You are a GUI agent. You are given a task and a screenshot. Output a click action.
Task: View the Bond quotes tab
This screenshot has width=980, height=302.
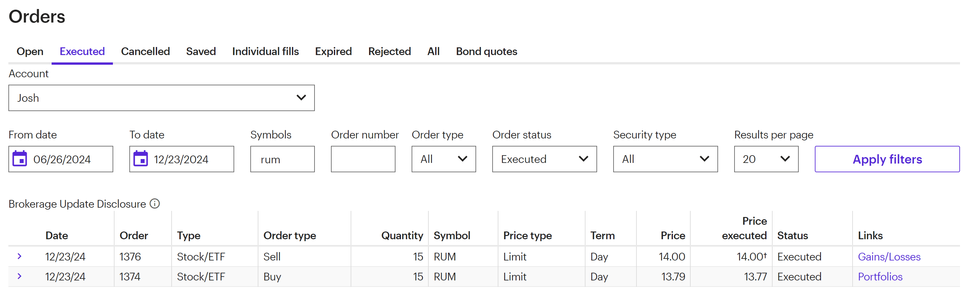tap(486, 51)
